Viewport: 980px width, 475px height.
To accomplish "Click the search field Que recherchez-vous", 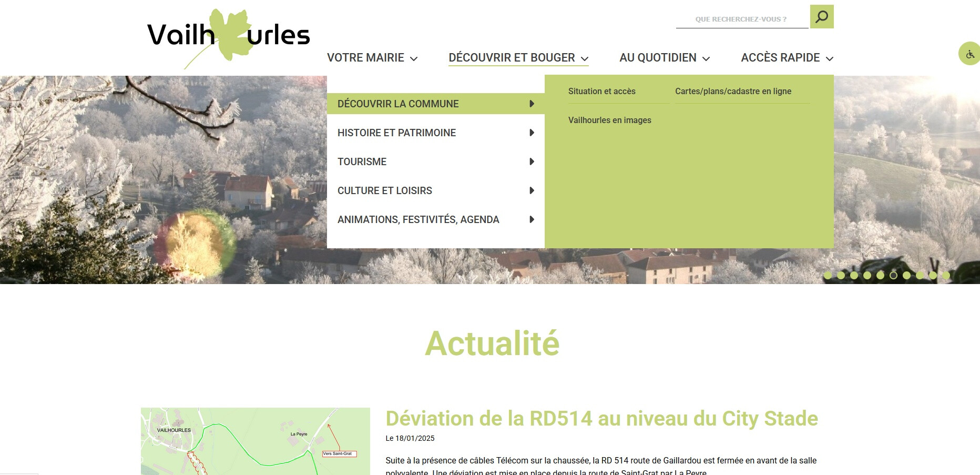I will pos(741,19).
